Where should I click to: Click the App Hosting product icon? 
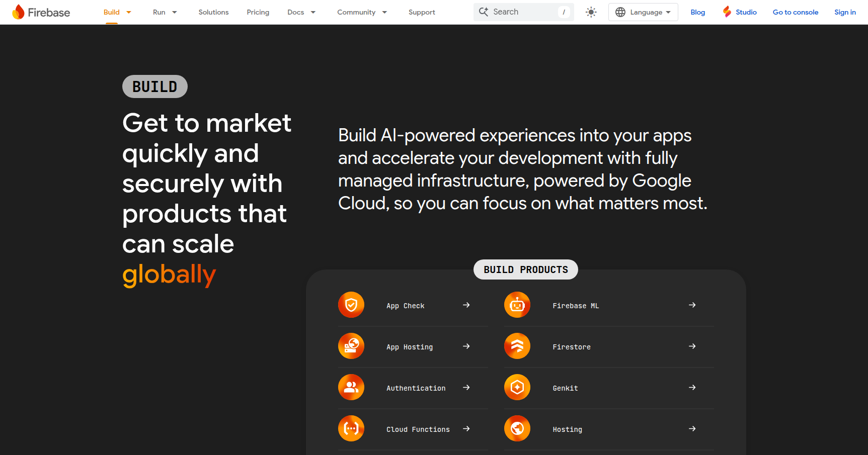point(351,346)
